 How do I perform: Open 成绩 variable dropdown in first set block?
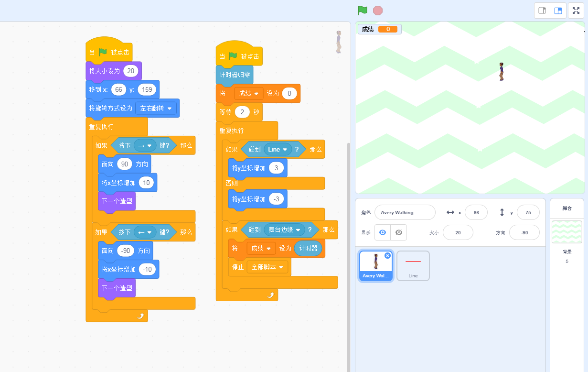[x=249, y=93]
